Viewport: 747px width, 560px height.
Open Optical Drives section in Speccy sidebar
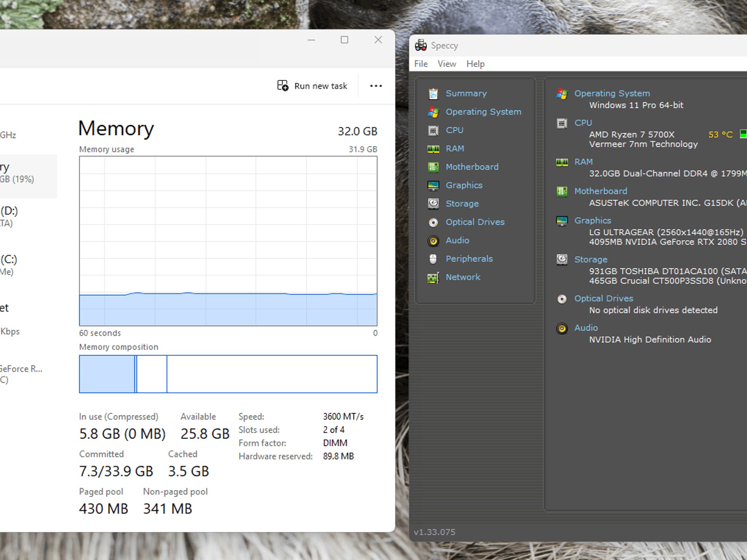(x=475, y=222)
